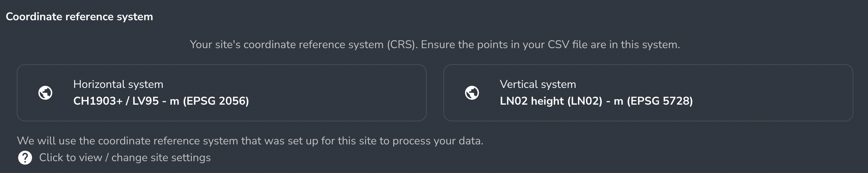868x173 pixels.
Task: Click the LN02 height (LN02) name
Action: pos(551,101)
